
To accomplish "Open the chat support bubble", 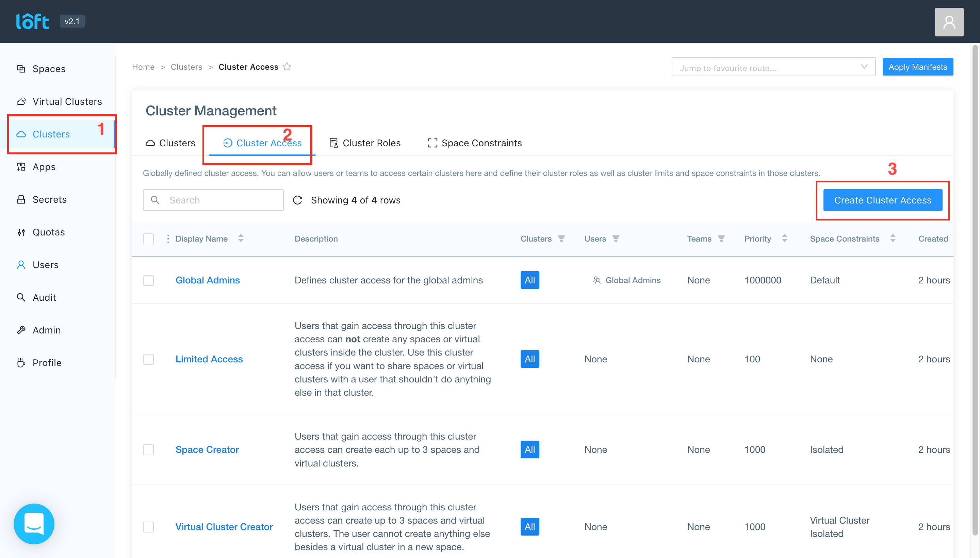I will [x=34, y=524].
